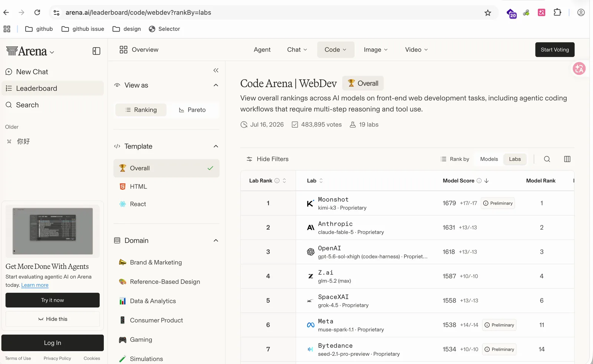This screenshot has height=364, width=593.
Task: Open the Chat dropdown menu
Action: coord(297,50)
